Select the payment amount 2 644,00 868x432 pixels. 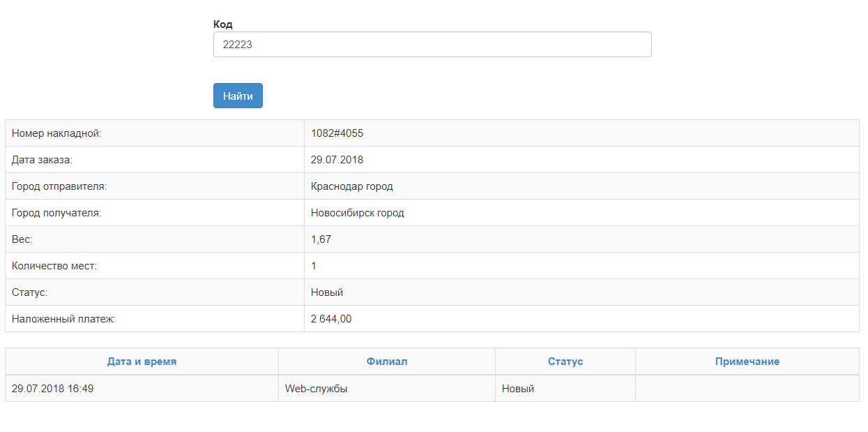click(x=331, y=319)
